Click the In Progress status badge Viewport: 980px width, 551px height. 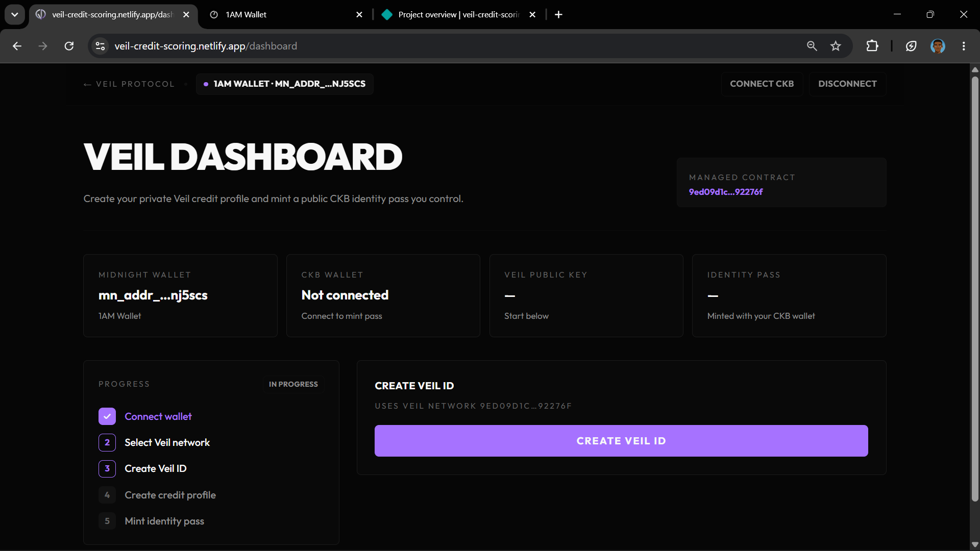(x=293, y=384)
